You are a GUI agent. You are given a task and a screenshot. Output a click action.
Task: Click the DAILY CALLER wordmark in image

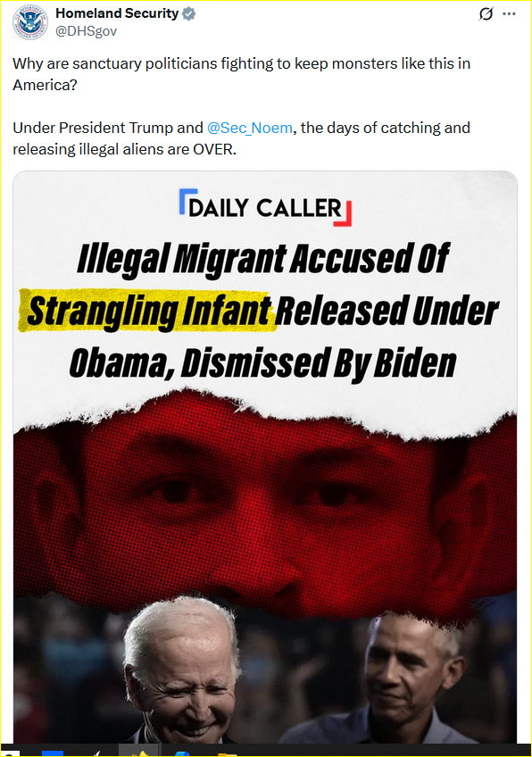pos(265,208)
